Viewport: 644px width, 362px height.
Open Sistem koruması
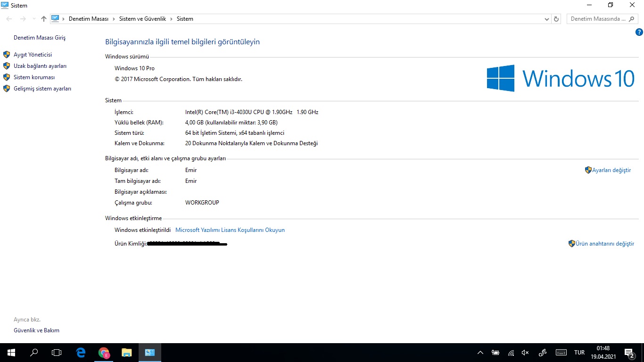pyautogui.click(x=34, y=77)
